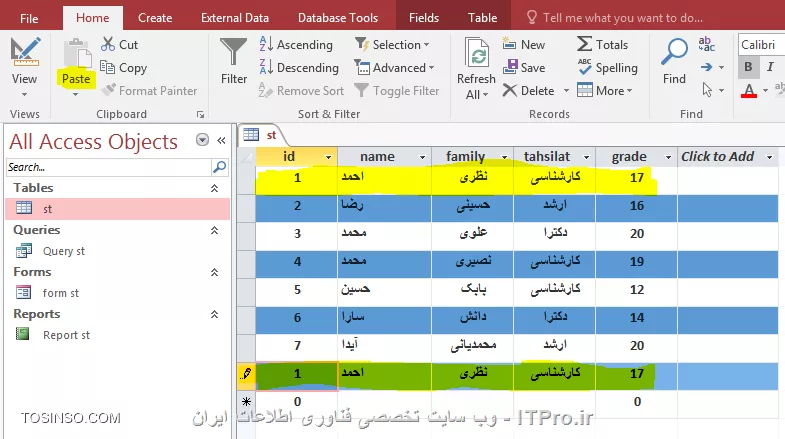The image size is (785, 439).
Task: Open the Paste dropdown arrow
Action: coord(76,94)
